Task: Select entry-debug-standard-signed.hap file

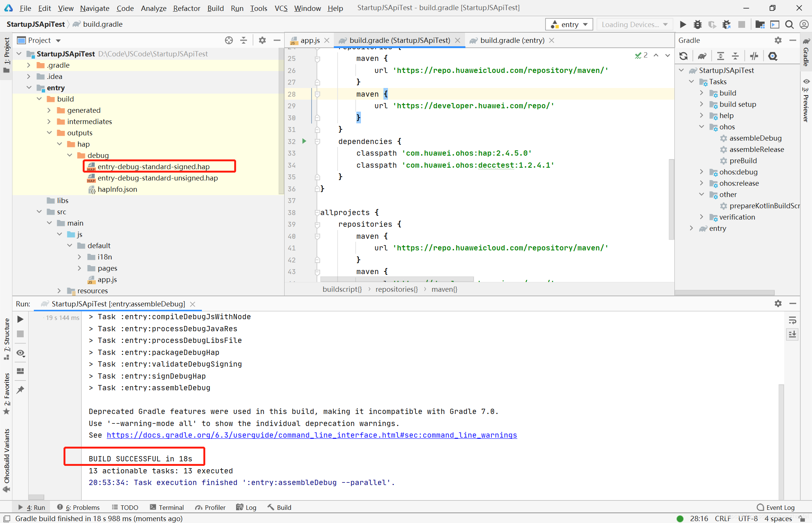Action: point(153,167)
